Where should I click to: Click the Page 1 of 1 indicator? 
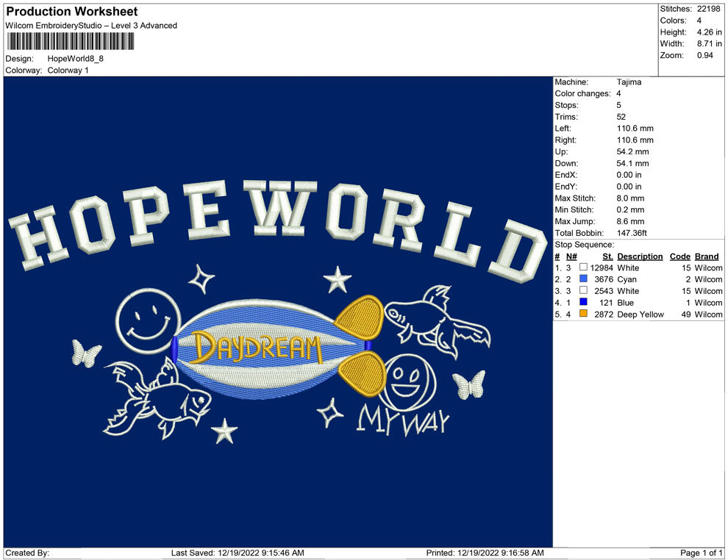tap(701, 553)
